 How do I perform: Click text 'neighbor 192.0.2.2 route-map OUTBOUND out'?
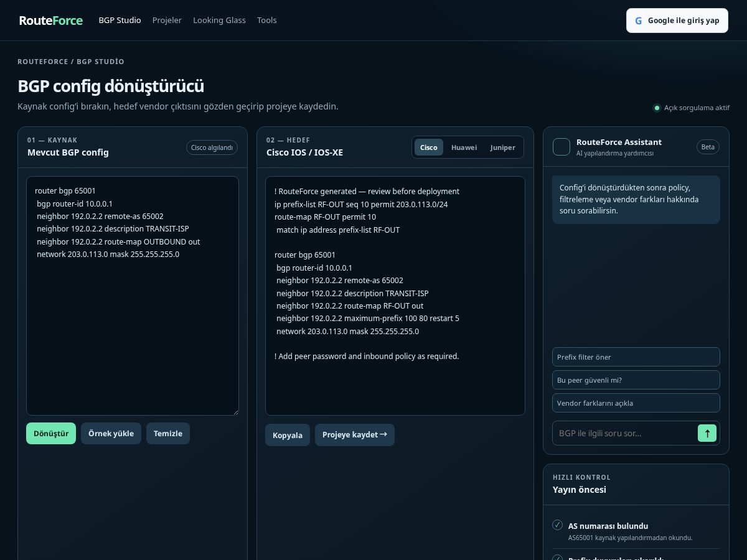coord(118,241)
